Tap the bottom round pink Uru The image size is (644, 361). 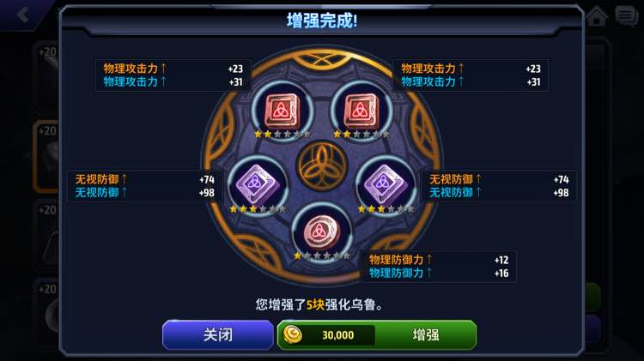(x=321, y=232)
